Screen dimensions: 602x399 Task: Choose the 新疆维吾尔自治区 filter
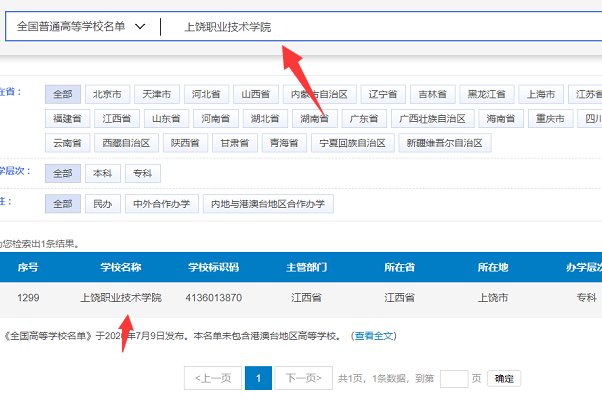[x=445, y=143]
